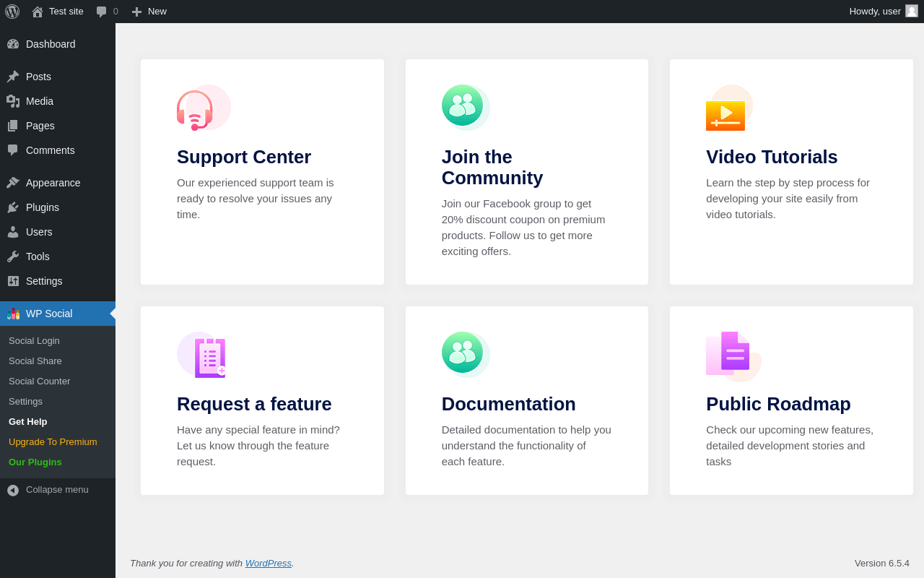
Task: Open the Social Login submenu item
Action: pyautogui.click(x=34, y=341)
